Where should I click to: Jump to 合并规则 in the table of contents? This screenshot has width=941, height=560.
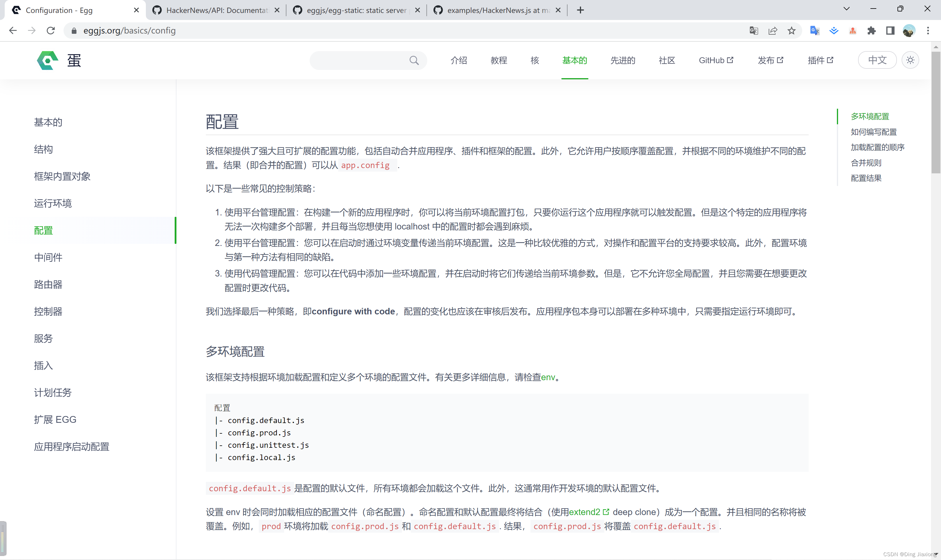coord(866,163)
